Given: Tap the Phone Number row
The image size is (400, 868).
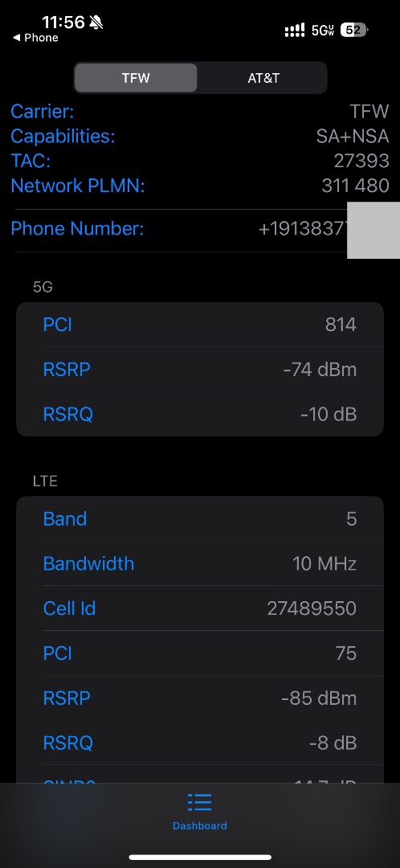Looking at the screenshot, I should click(200, 228).
